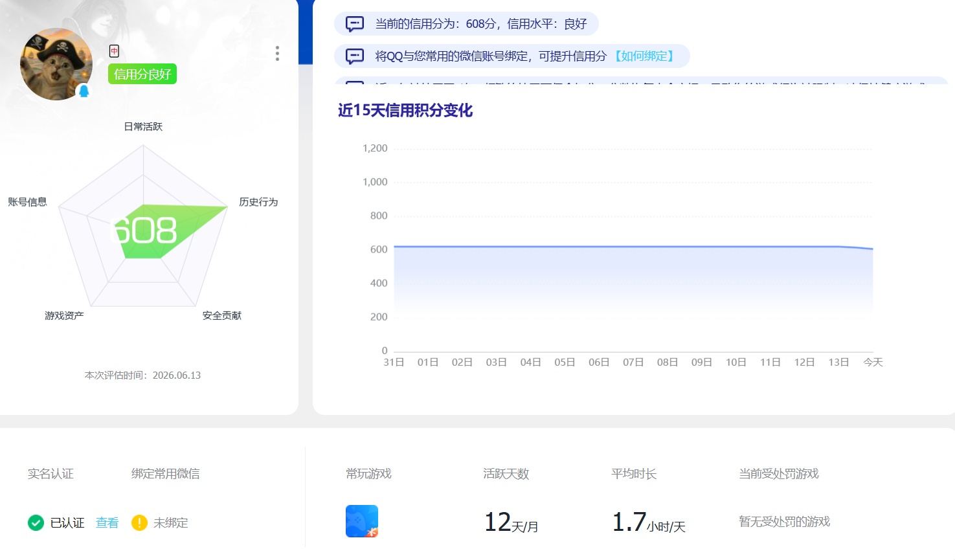Click the 1.7小时/天 average duration value
Screen dimensions: 955x560
point(649,522)
